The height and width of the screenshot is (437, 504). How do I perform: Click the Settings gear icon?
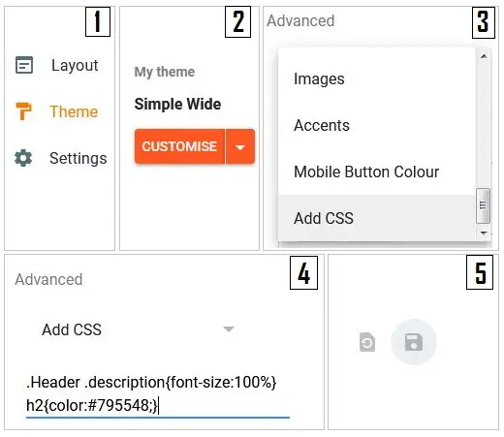point(23,158)
